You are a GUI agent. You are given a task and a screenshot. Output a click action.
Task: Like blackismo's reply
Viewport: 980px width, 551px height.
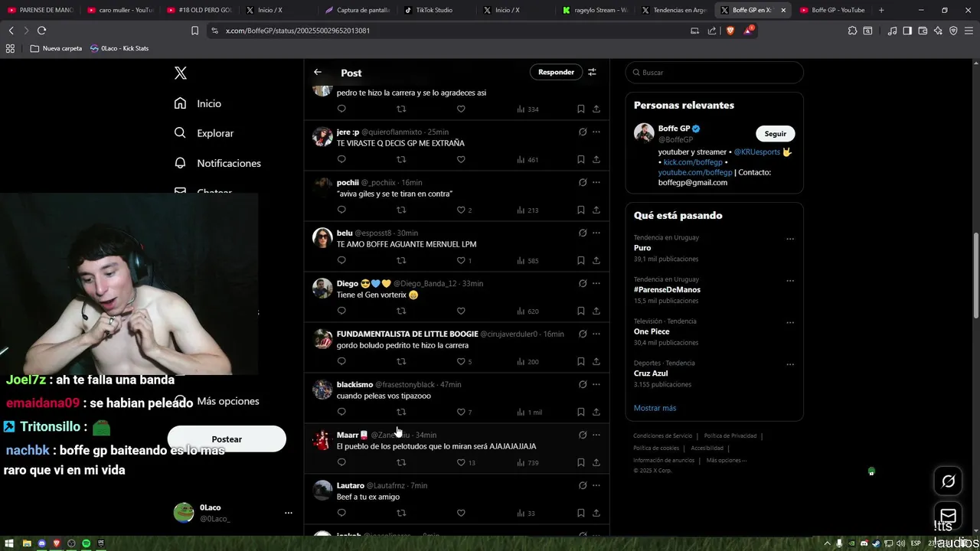[461, 412]
